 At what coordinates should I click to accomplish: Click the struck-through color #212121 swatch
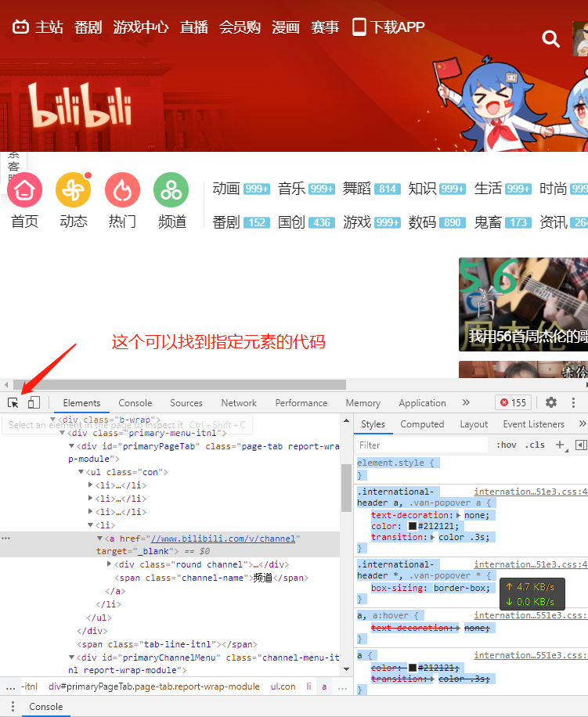(x=413, y=668)
